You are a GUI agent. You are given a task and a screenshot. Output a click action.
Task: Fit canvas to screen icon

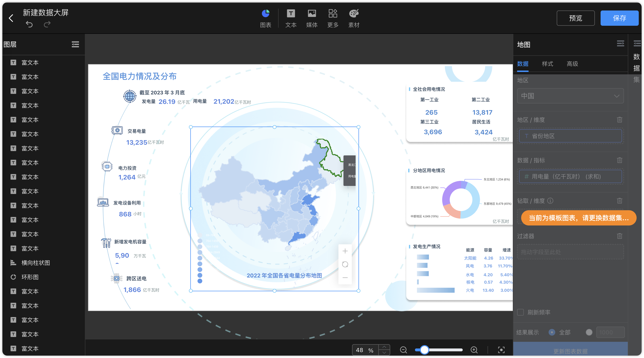501,350
